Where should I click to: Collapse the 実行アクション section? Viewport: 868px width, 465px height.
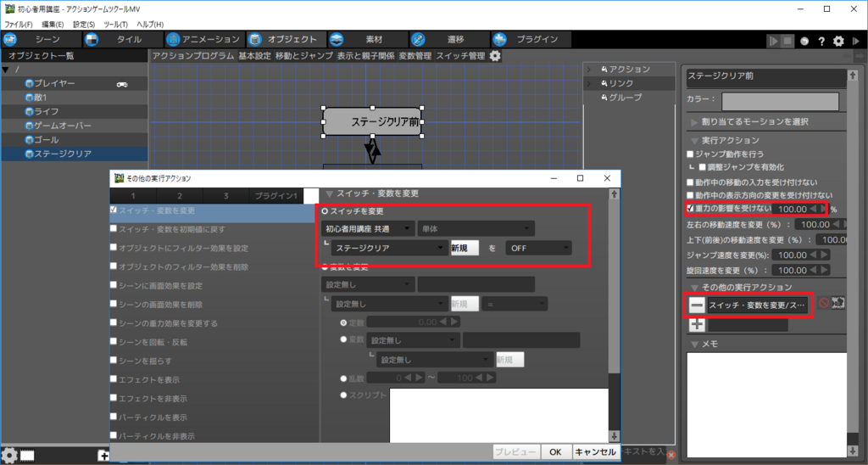click(694, 141)
